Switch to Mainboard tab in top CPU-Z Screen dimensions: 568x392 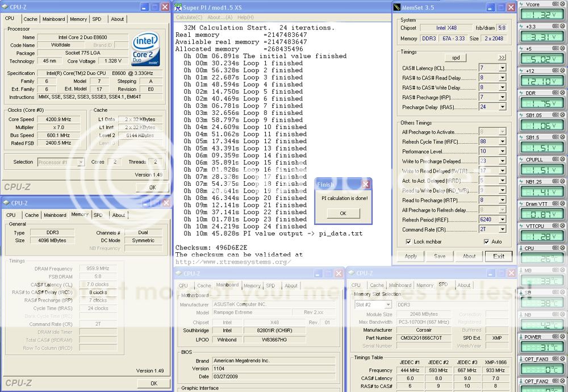click(x=53, y=19)
